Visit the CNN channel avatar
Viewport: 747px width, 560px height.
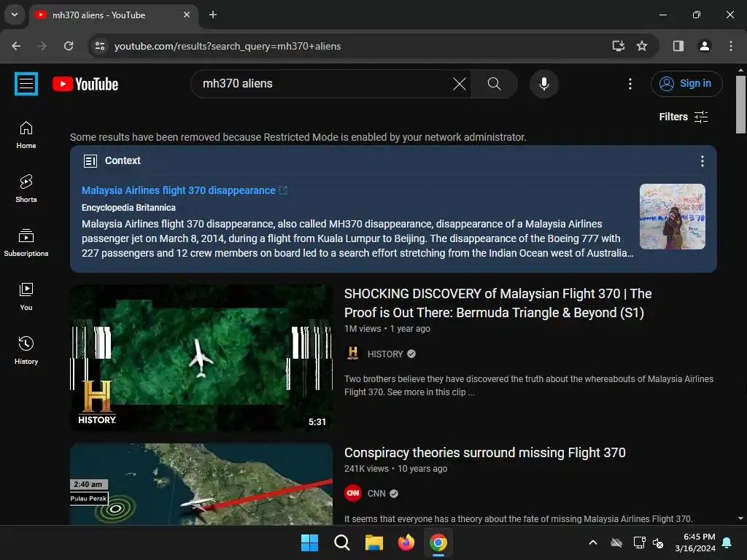353,494
